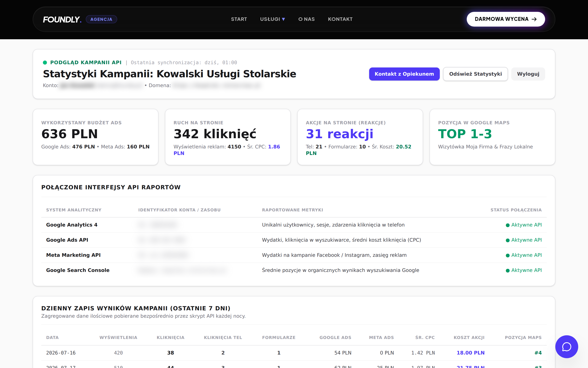Click the KLIKNIĘCIA TEL column header
The width and height of the screenshot is (588, 368).
point(223,338)
